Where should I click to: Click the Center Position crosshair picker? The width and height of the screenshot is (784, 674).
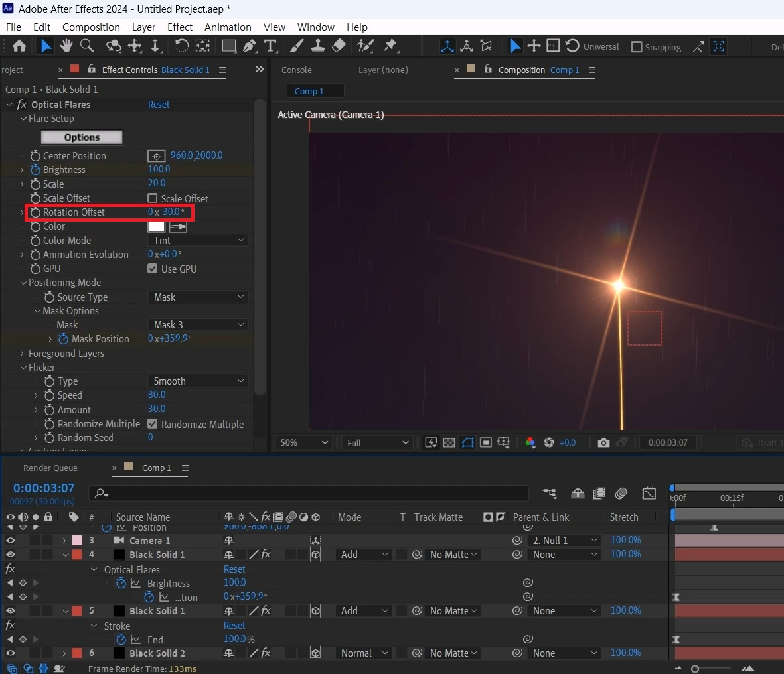(x=156, y=156)
